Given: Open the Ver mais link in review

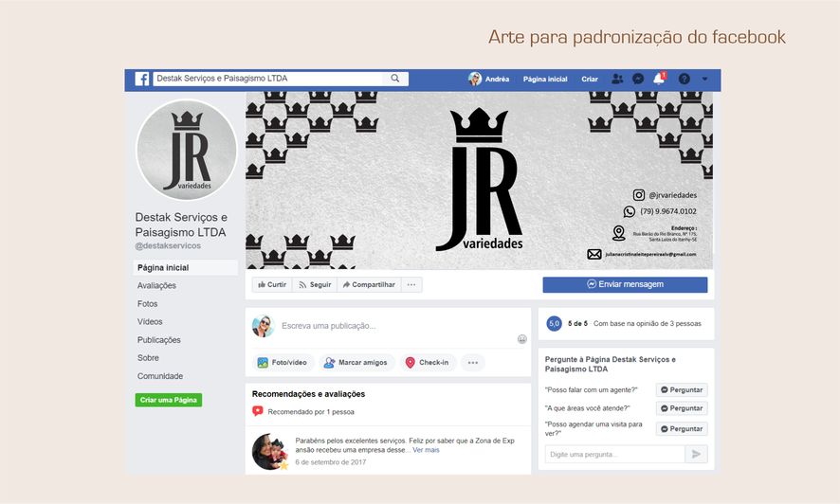Looking at the screenshot, I should tap(426, 450).
